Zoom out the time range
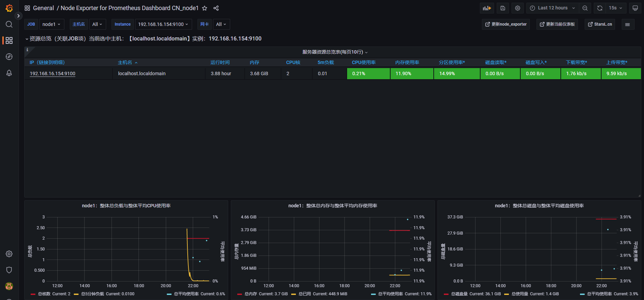 (585, 8)
